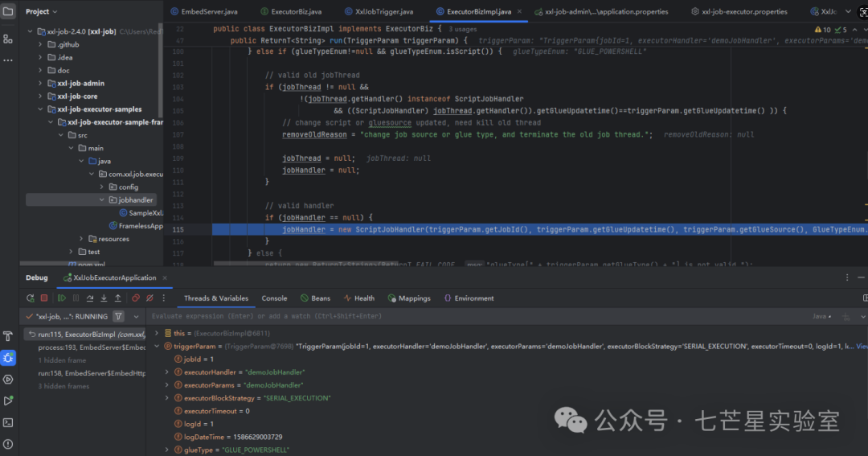Resume program execution
Viewport: 868px width, 456px height.
(61, 298)
